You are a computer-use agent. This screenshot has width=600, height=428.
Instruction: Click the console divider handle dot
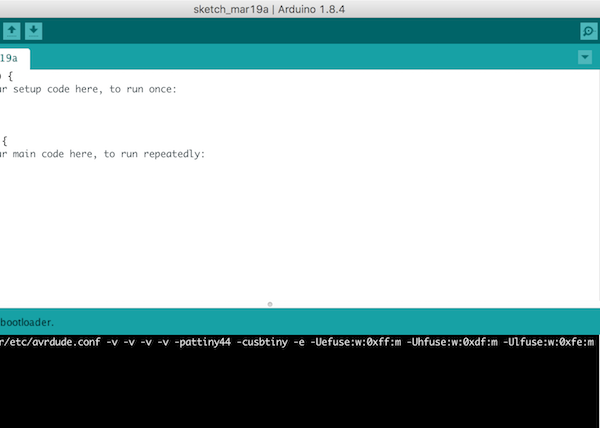coord(270,304)
